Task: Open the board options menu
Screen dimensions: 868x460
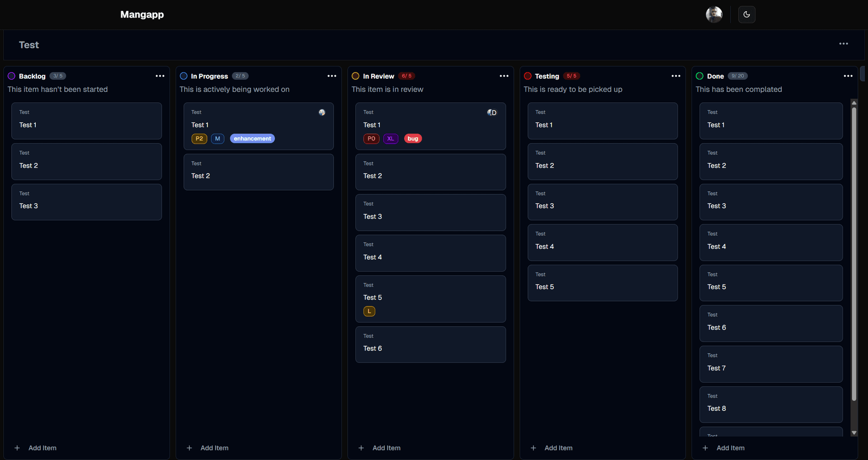Action: [x=844, y=44]
